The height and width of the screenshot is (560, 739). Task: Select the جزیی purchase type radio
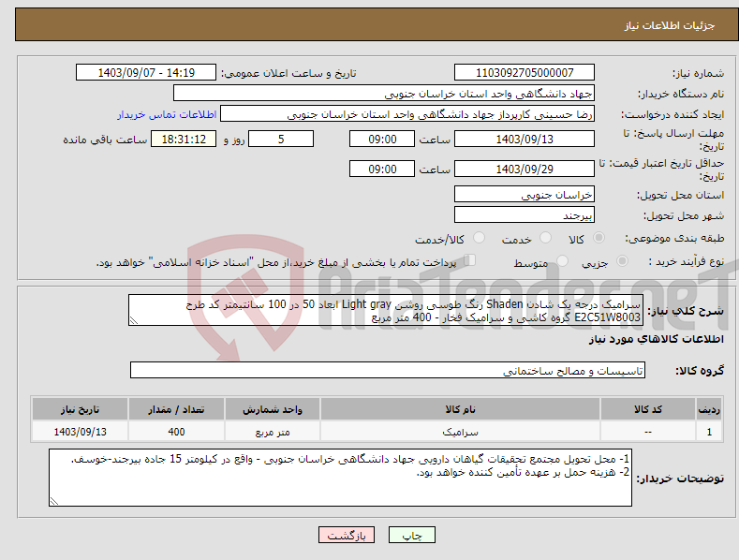coord(622,260)
